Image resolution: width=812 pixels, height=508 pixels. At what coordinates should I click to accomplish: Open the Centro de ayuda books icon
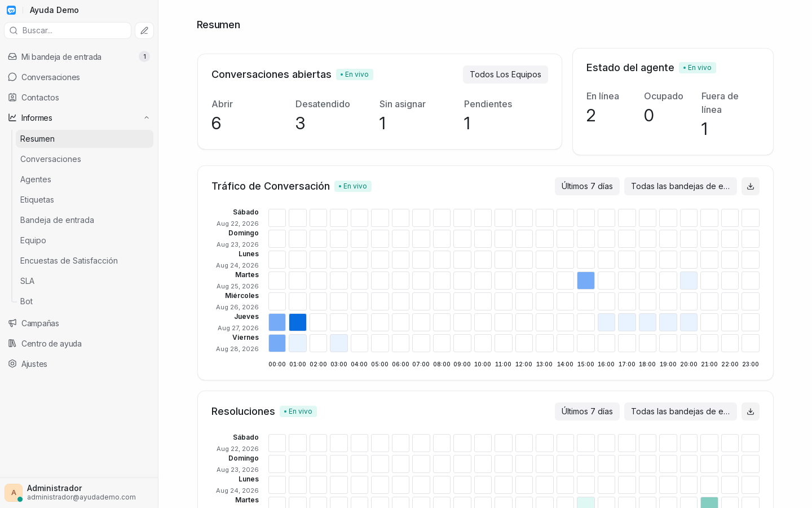pos(12,343)
